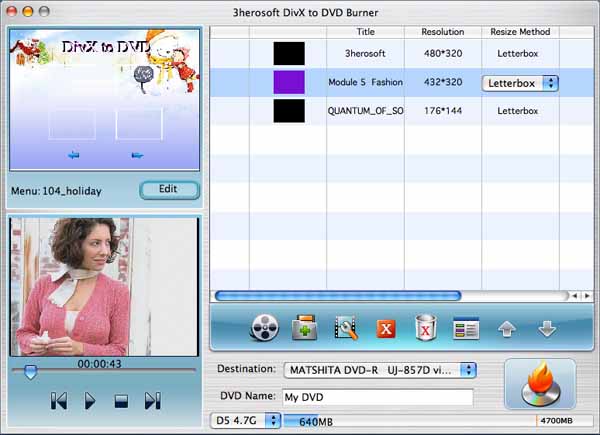Screen dimensions: 600x435
Task: Move selected item up with arrow icon
Action: [x=507, y=328]
